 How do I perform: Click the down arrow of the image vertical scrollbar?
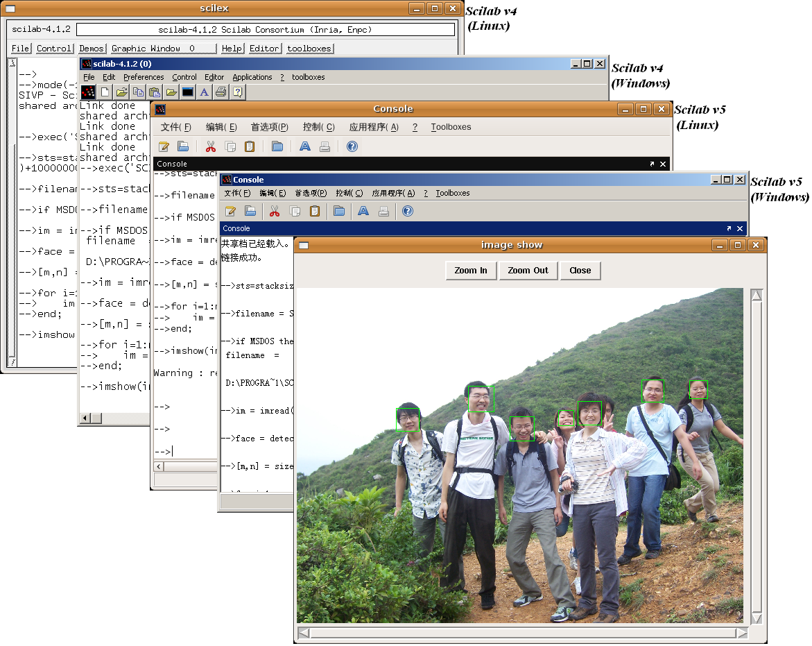tap(757, 618)
